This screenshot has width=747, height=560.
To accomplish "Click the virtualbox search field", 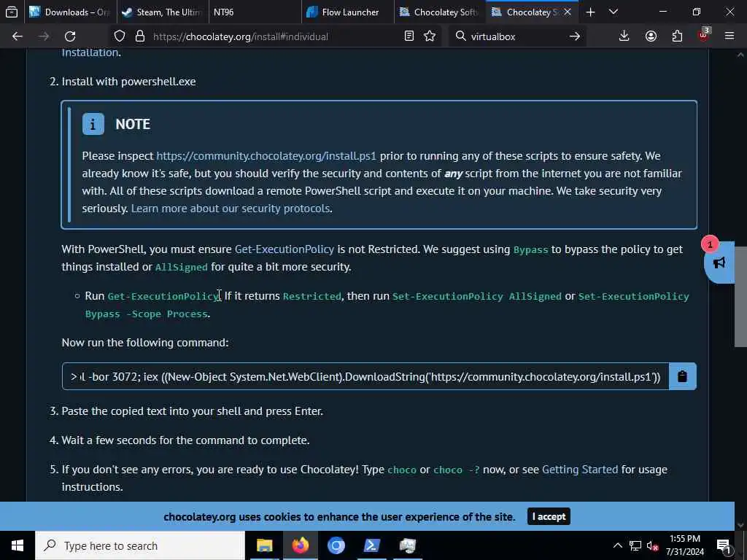I will pyautogui.click(x=516, y=36).
